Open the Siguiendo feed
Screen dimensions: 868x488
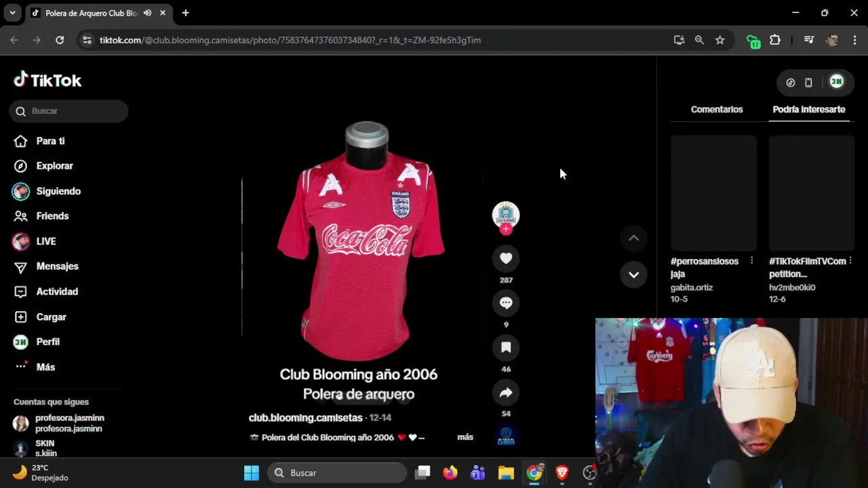[46, 191]
